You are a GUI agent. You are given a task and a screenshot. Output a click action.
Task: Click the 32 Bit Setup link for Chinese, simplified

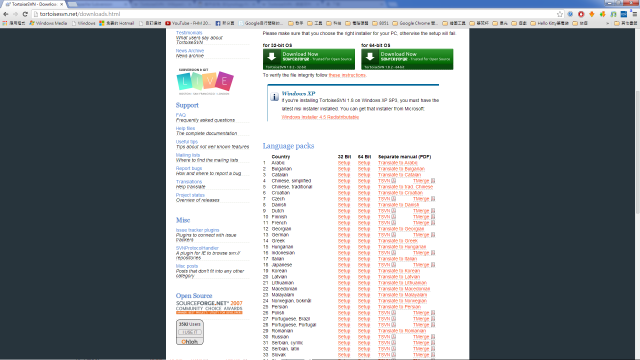pyautogui.click(x=344, y=181)
